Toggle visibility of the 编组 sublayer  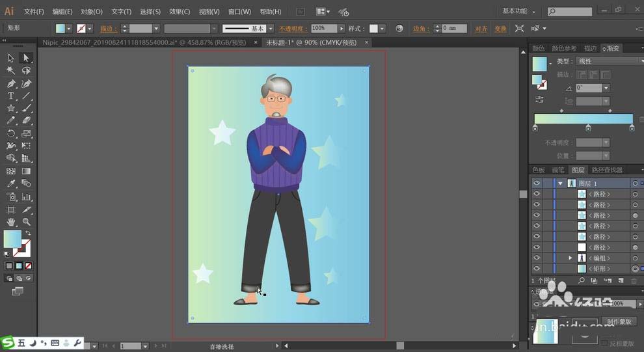[537, 258]
